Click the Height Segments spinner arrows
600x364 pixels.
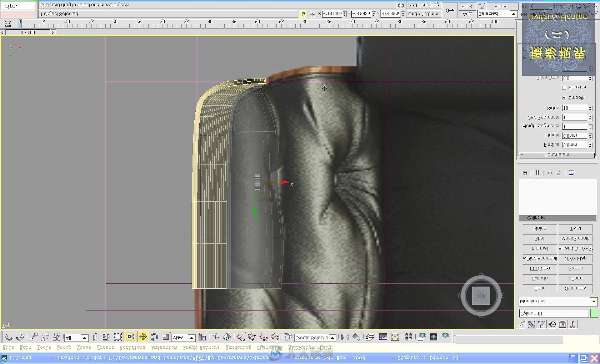point(590,126)
